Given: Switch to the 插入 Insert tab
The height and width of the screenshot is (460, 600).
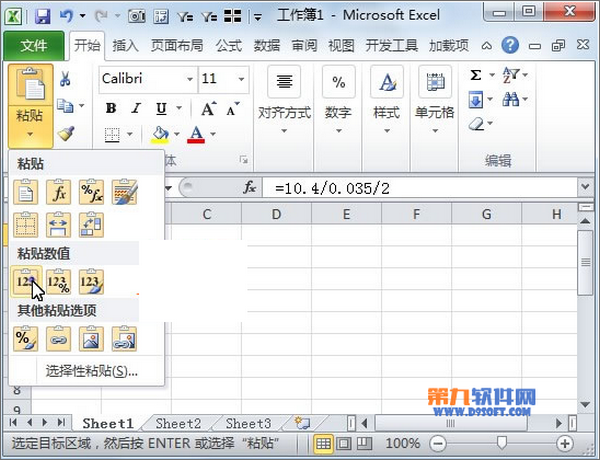Looking at the screenshot, I should [x=126, y=46].
